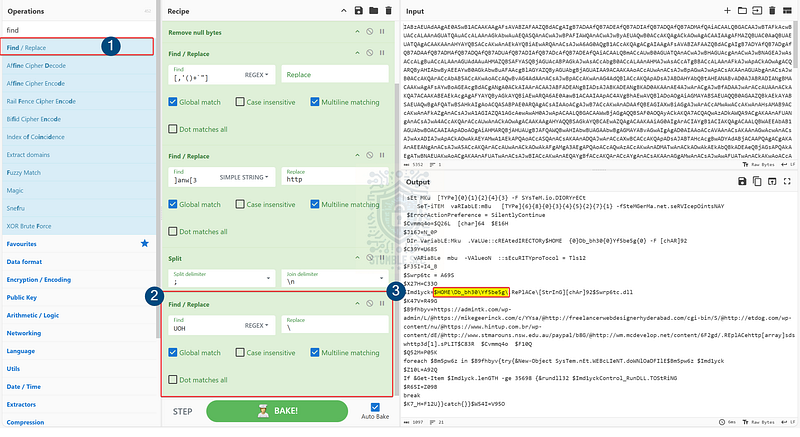Toggle Global match in first Find / Replace
This screenshot has width=800, height=437.
(173, 102)
